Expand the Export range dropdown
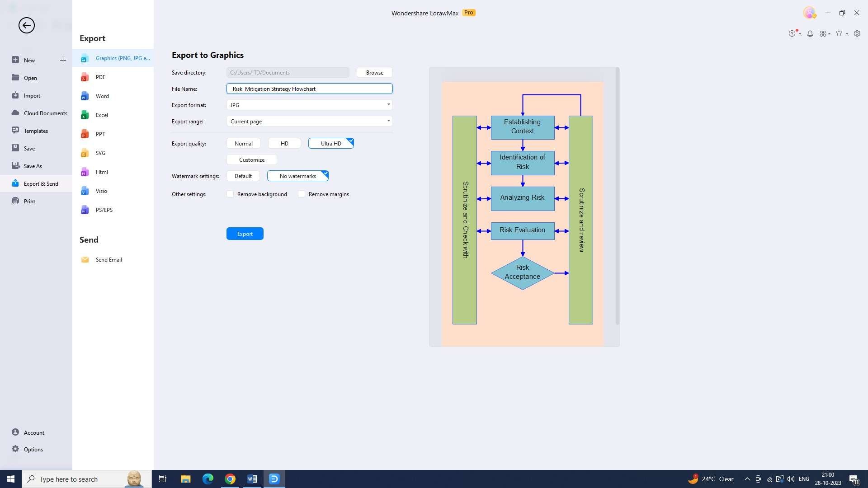The width and height of the screenshot is (868, 488). [x=388, y=121]
